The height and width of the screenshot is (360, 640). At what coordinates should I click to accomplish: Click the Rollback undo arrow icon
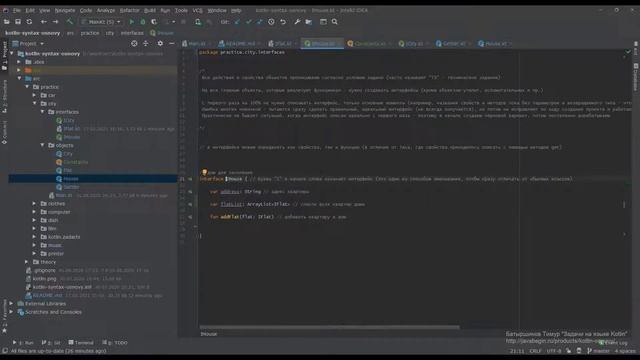pyautogui.click(x=283, y=22)
